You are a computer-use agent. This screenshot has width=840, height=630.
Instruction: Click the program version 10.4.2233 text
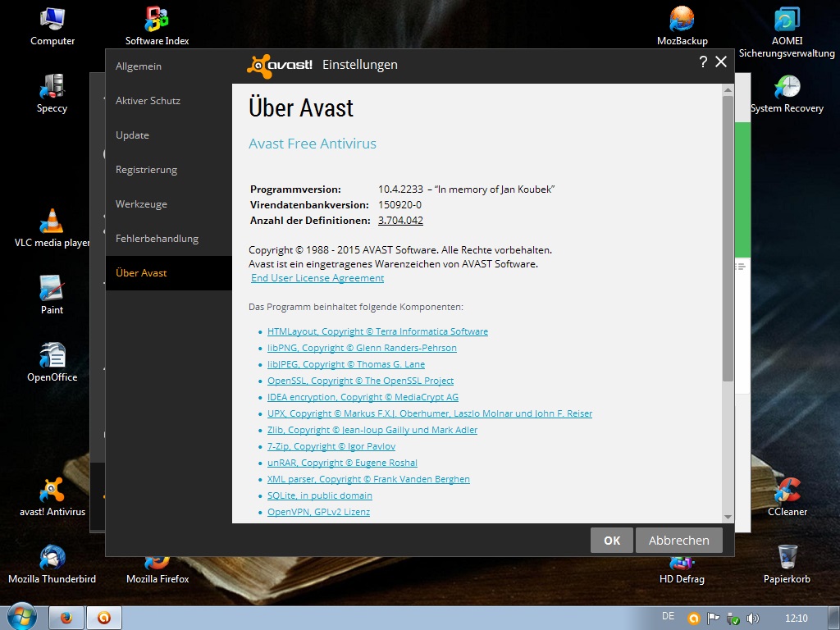[400, 189]
